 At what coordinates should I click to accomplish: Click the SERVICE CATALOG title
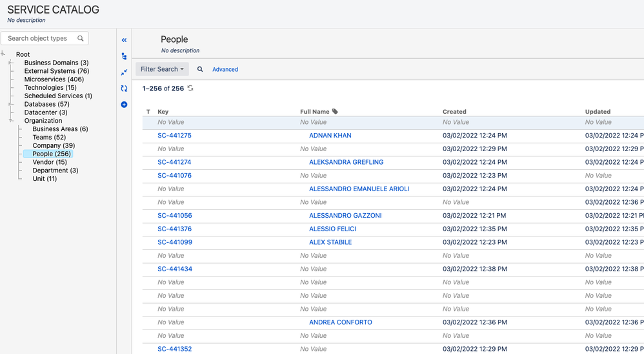coord(54,10)
